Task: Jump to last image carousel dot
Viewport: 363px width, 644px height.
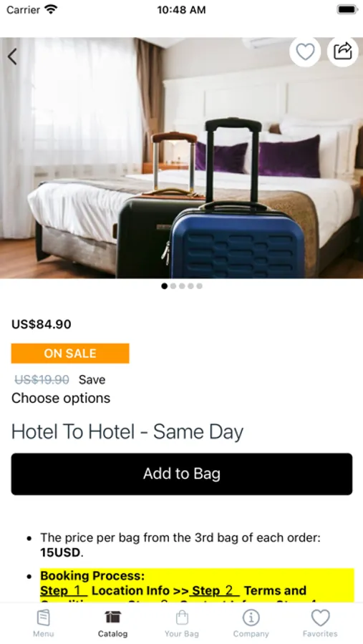Action: tap(199, 286)
